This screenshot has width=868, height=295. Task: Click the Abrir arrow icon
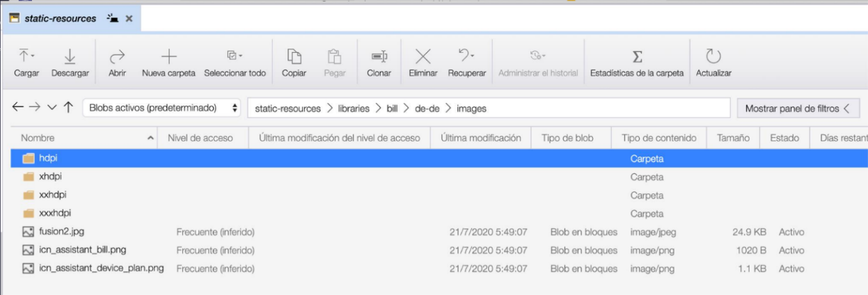[x=118, y=57]
